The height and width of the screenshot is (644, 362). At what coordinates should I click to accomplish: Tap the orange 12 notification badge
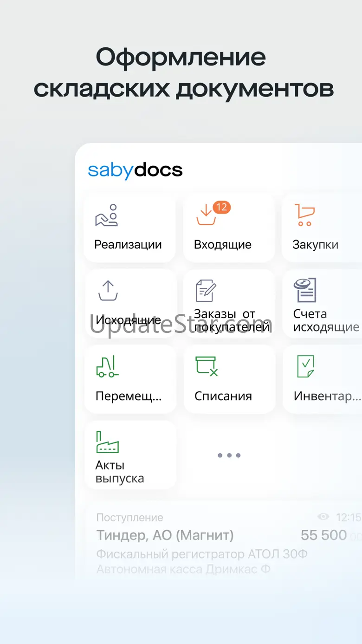(221, 207)
